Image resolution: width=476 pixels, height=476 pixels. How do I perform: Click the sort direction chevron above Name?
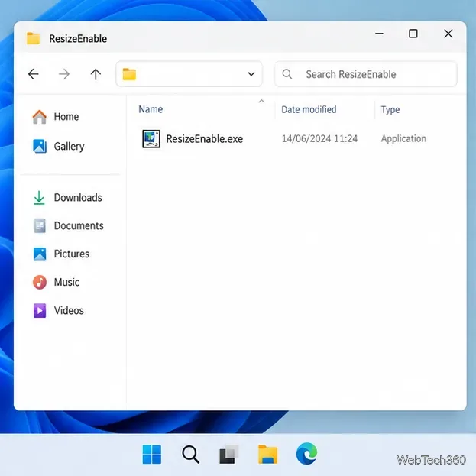pyautogui.click(x=261, y=102)
